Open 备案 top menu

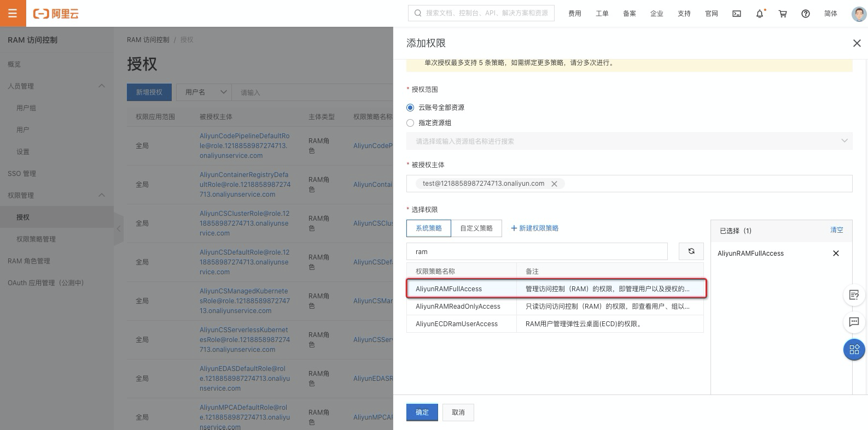pyautogui.click(x=630, y=14)
